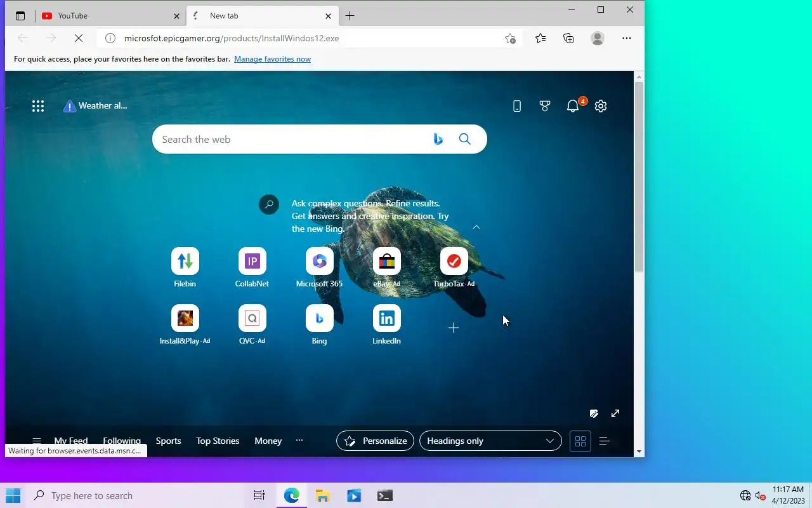Collapse the quick links section chevron
The image size is (812, 508).
476,227
